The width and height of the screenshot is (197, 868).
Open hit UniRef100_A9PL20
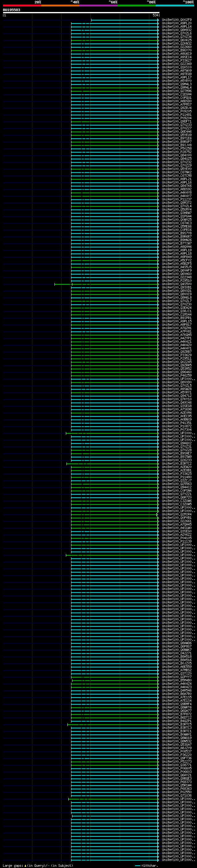pos(177,23)
